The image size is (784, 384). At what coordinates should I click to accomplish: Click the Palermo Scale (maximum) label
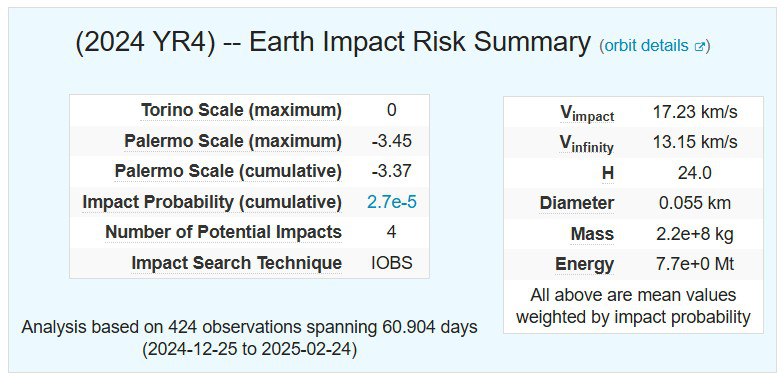click(233, 142)
